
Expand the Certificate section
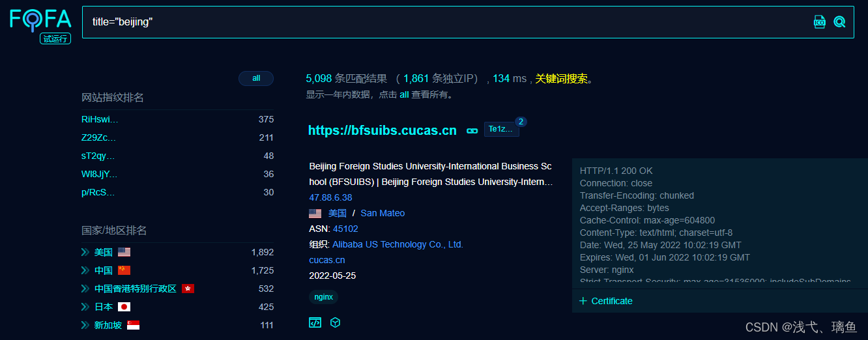[606, 301]
